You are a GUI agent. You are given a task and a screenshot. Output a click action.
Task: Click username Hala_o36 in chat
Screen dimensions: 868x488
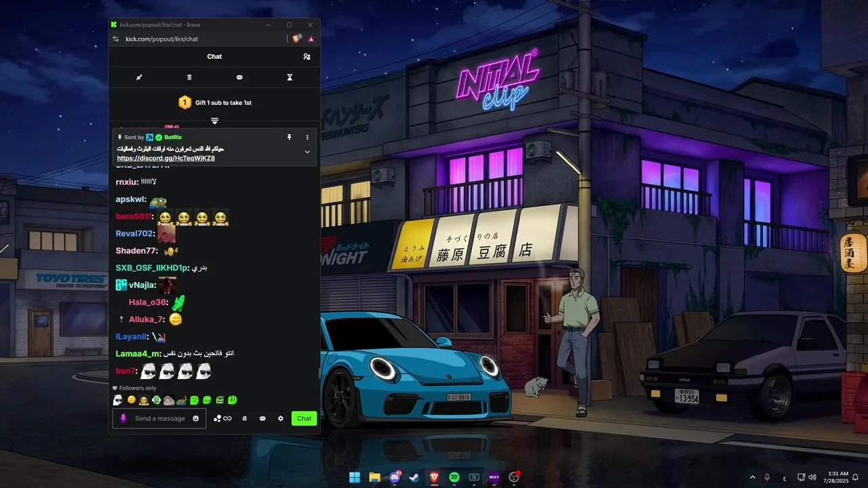147,302
